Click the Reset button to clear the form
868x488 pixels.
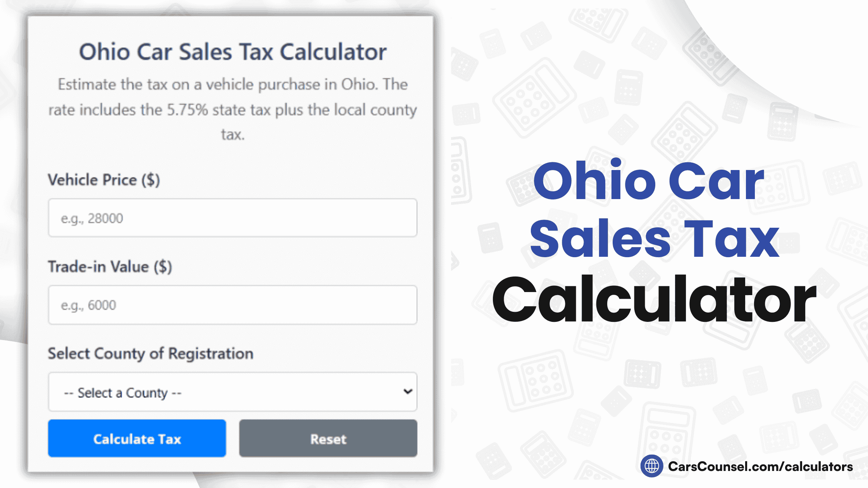pyautogui.click(x=328, y=438)
